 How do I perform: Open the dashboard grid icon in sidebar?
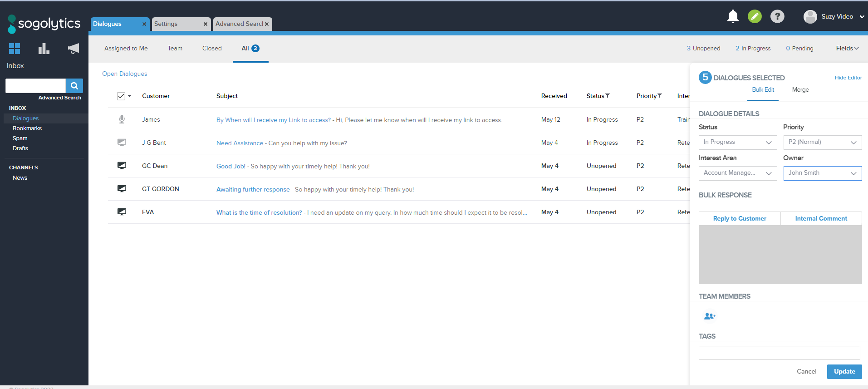point(15,49)
